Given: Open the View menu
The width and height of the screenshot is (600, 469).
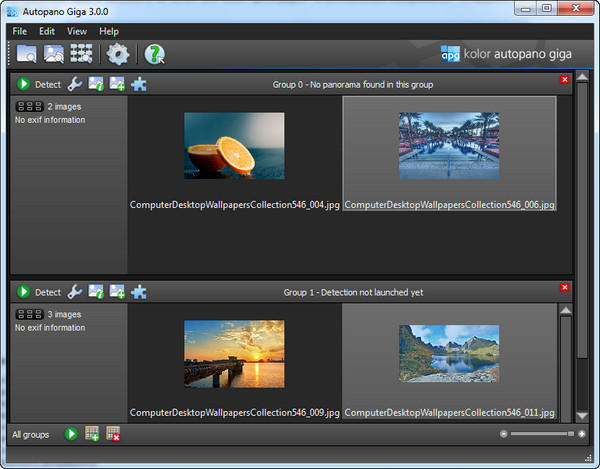Looking at the screenshot, I should tap(77, 31).
